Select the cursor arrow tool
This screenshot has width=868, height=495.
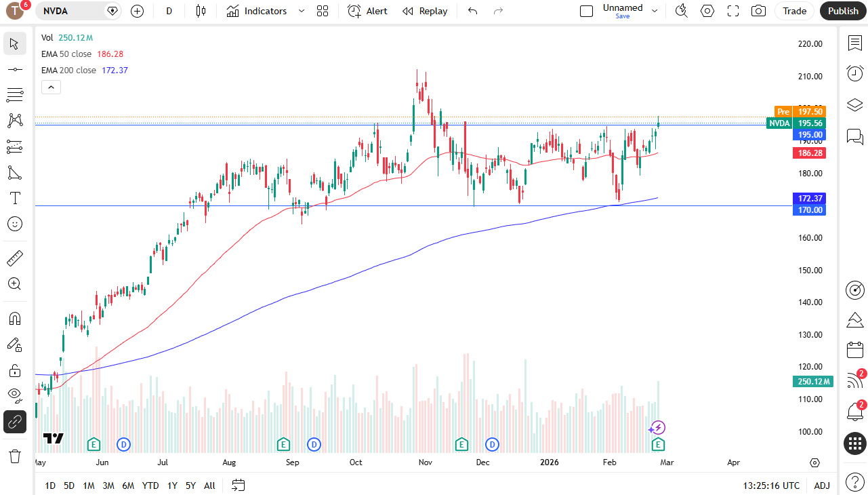coord(14,44)
